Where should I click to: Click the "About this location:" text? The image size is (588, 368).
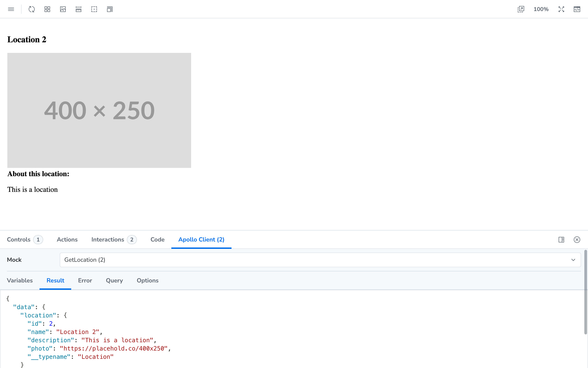pyautogui.click(x=38, y=174)
